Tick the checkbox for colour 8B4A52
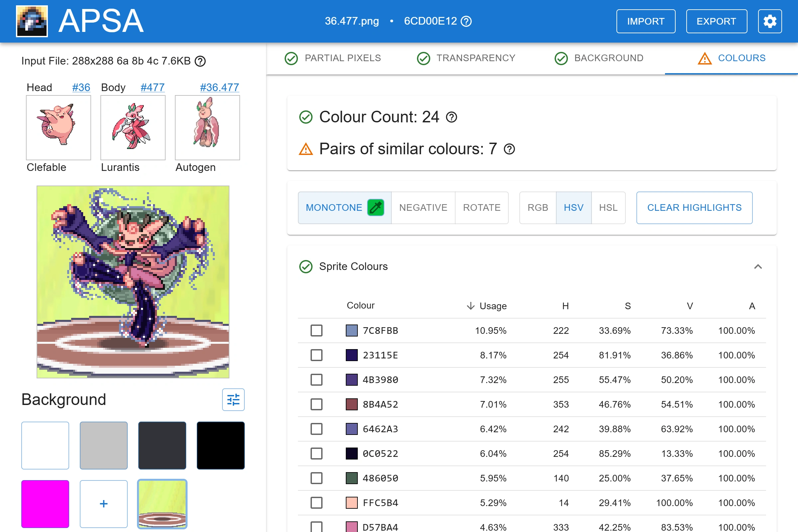This screenshot has height=532, width=798. [x=316, y=404]
